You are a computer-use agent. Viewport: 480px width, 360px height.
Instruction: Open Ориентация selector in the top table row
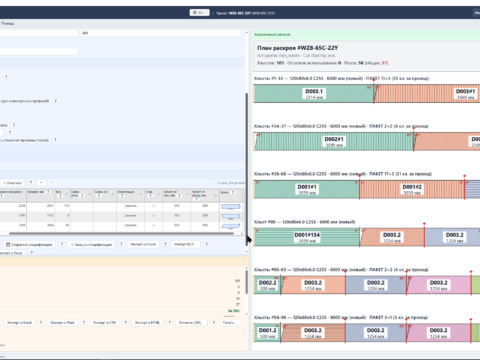(130, 206)
